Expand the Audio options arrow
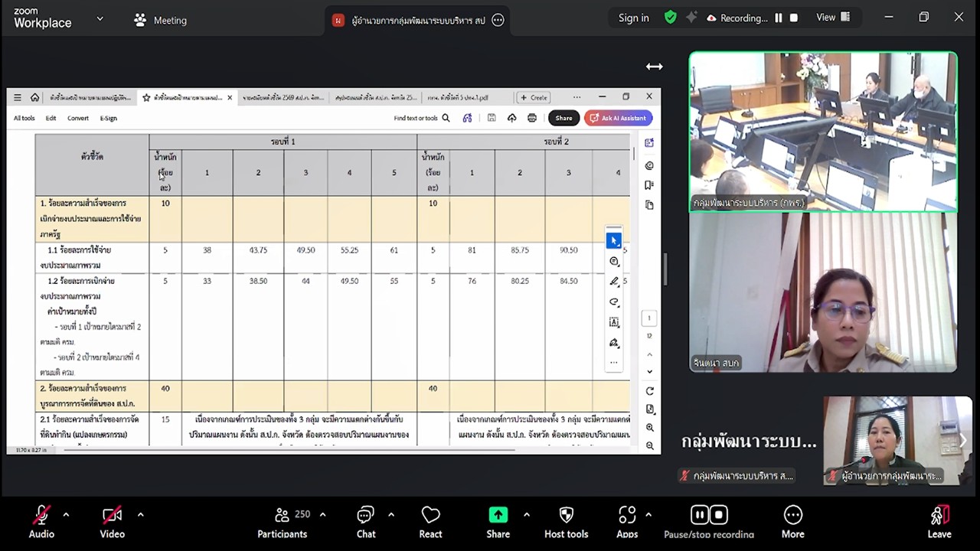The image size is (980, 551). pyautogui.click(x=66, y=514)
